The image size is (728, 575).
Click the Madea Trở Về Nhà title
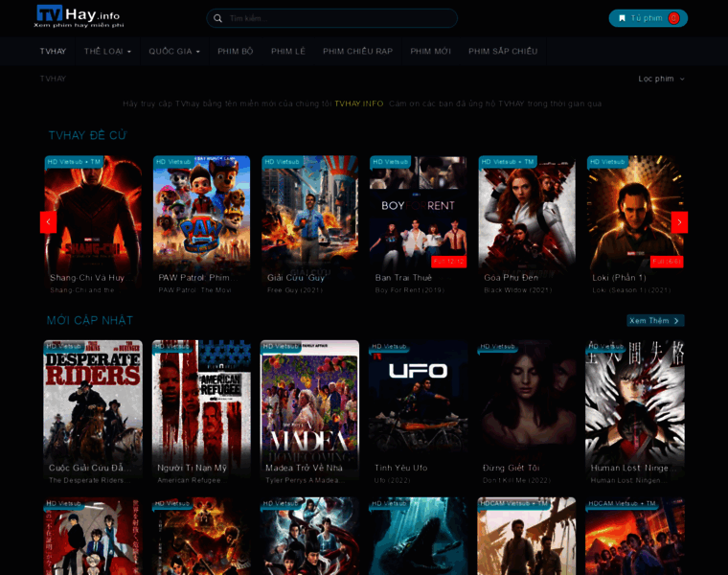[x=304, y=469]
